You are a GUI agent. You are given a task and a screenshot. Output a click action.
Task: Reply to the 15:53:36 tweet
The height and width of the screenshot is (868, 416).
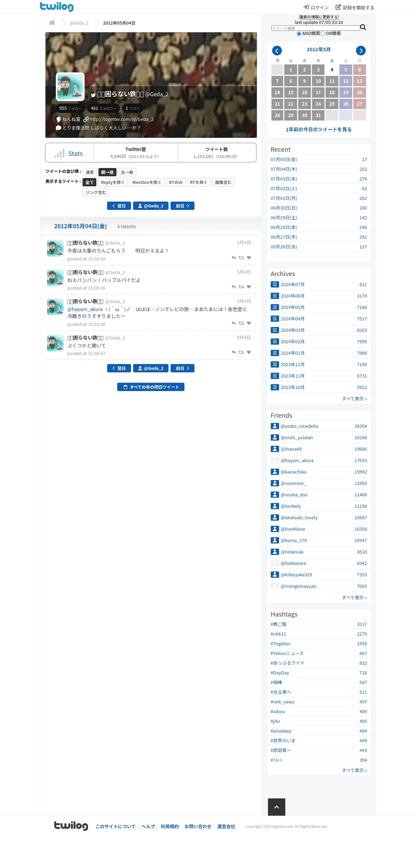click(x=234, y=323)
